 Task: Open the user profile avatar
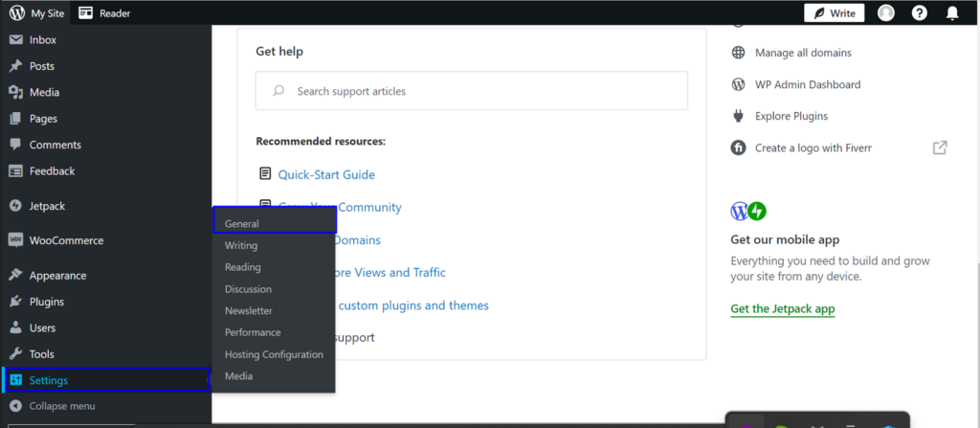(x=885, y=12)
